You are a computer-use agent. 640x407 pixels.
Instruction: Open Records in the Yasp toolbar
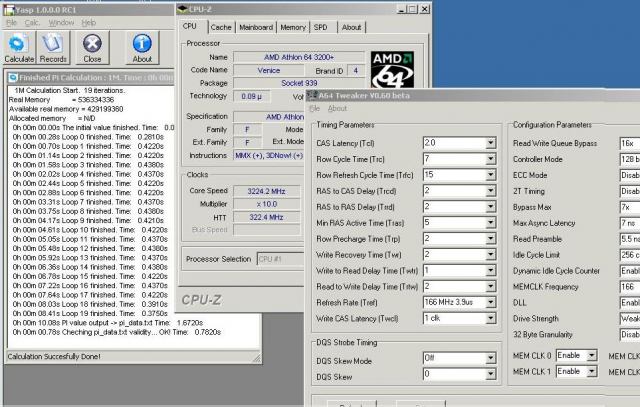point(53,48)
